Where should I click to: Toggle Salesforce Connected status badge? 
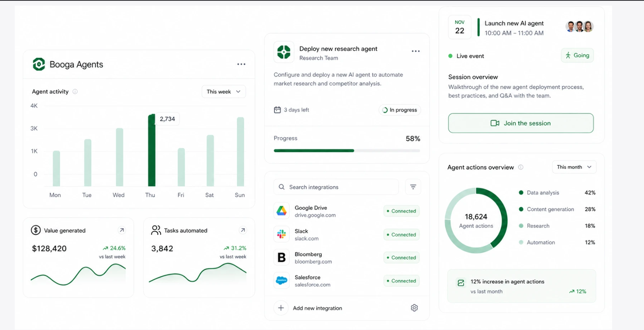[x=401, y=281]
